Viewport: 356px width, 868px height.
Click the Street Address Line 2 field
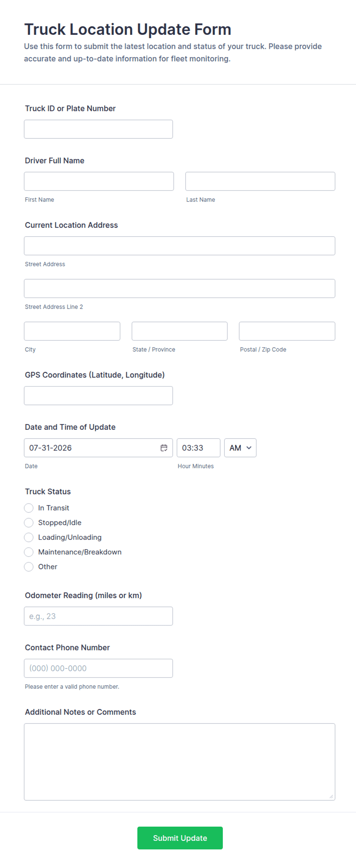[x=180, y=288]
